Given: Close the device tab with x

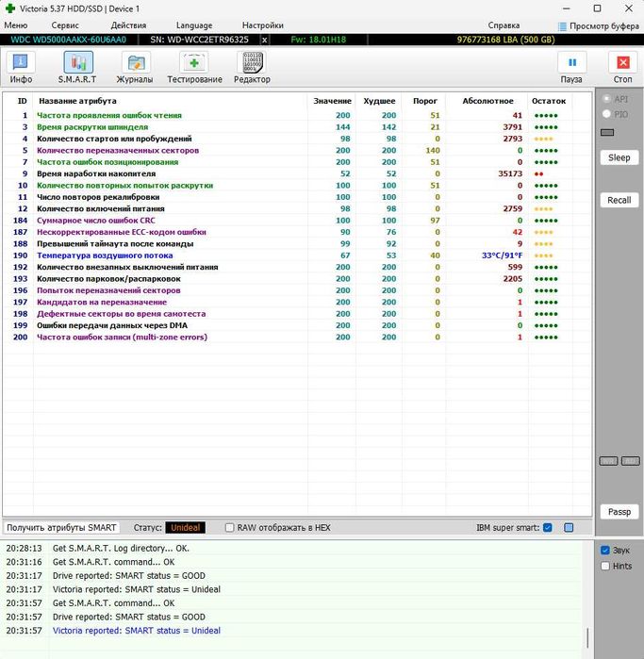Looking at the screenshot, I should [x=264, y=40].
